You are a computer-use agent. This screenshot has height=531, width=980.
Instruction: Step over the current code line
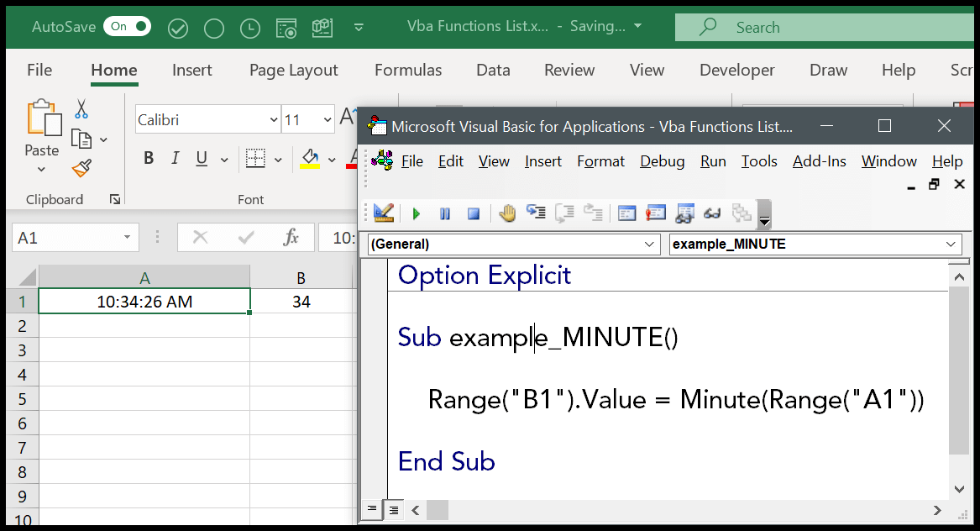[x=563, y=213]
